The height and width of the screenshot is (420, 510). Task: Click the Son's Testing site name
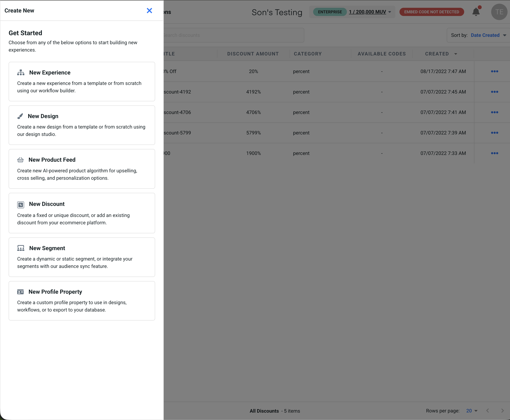pyautogui.click(x=277, y=12)
